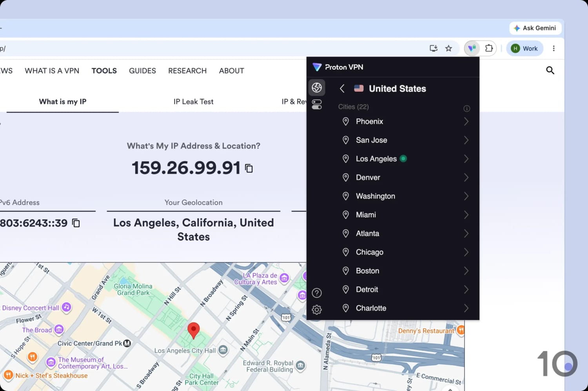Go back from United States server list
The width and height of the screenshot is (588, 391).
pos(342,89)
